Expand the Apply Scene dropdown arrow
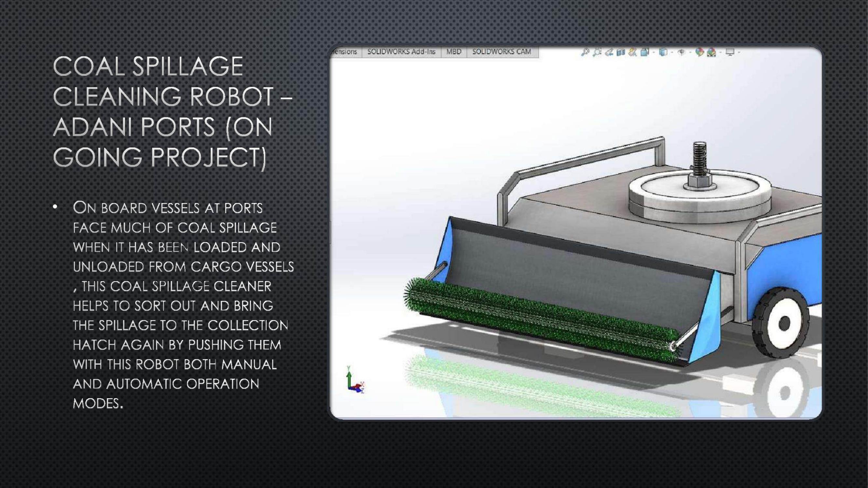The height and width of the screenshot is (488, 868). tap(721, 52)
